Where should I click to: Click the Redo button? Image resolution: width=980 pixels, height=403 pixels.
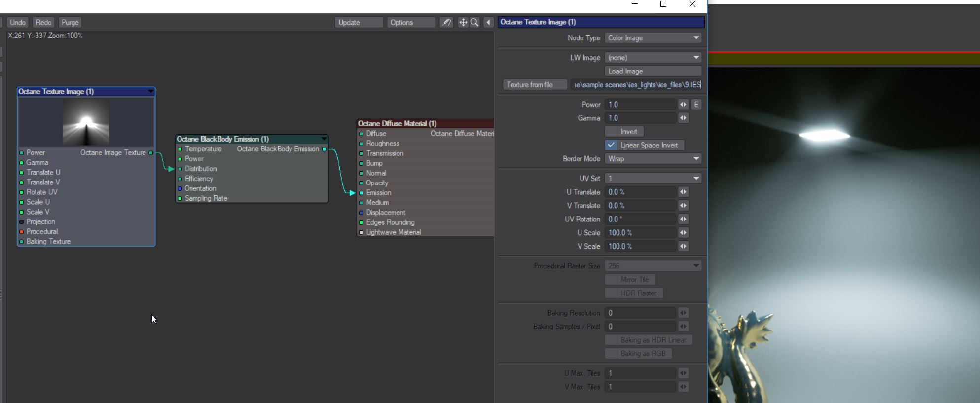pos(43,23)
